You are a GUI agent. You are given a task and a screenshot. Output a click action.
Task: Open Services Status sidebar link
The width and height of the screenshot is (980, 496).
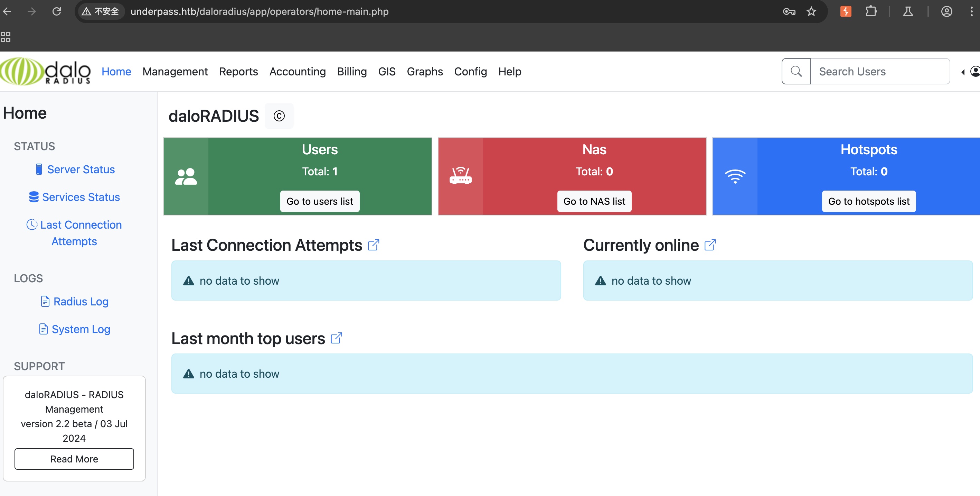[81, 197]
